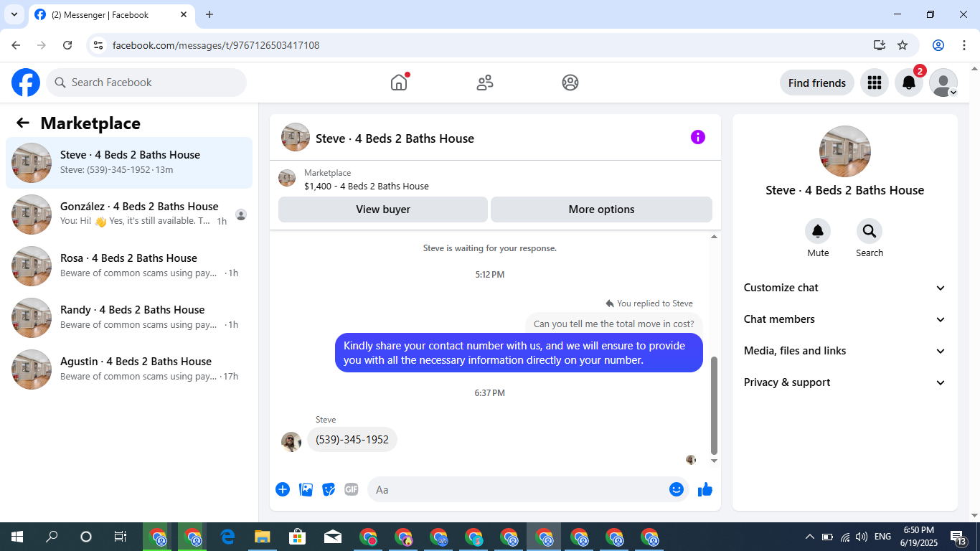Click the Find friends button

pos(817,83)
